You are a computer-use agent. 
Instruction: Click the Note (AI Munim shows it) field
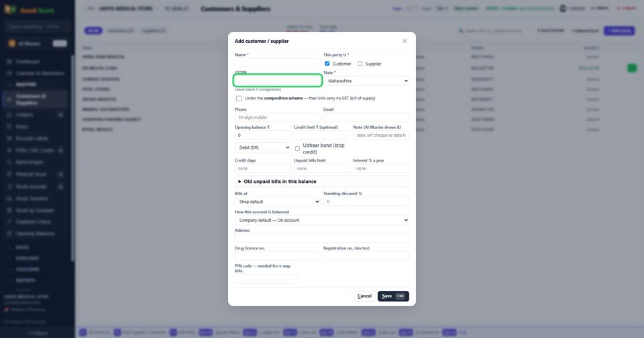(381, 135)
